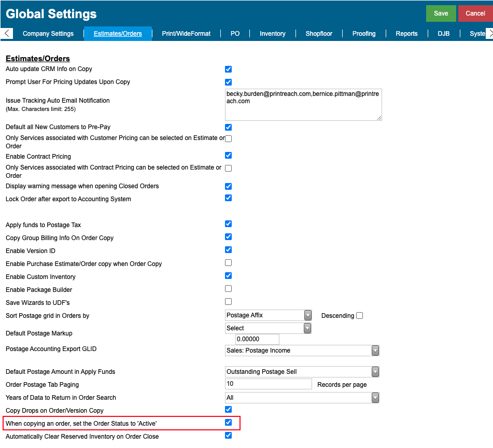The image size is (493, 448).
Task: Click the Issue Tracking email notification text box
Action: [x=303, y=105]
